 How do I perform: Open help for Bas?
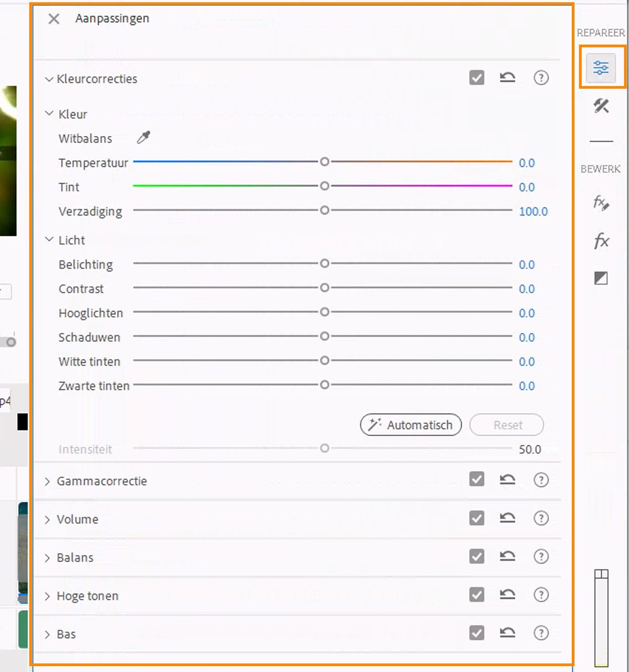click(x=541, y=633)
